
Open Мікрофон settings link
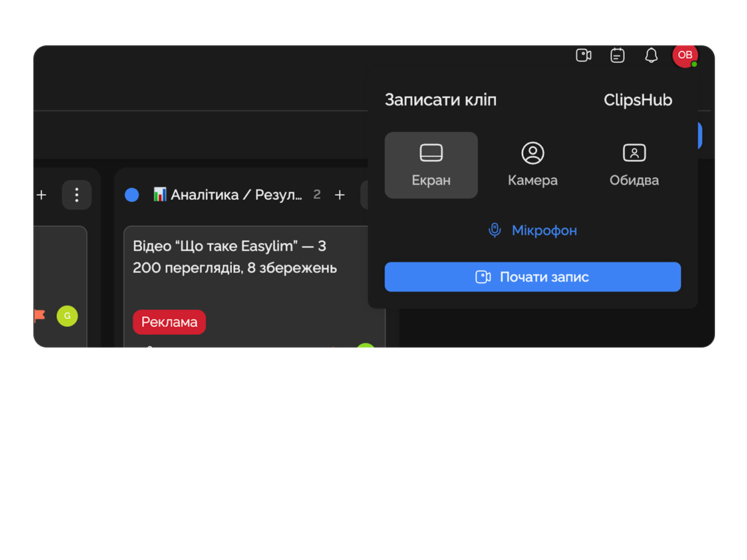pyautogui.click(x=544, y=230)
